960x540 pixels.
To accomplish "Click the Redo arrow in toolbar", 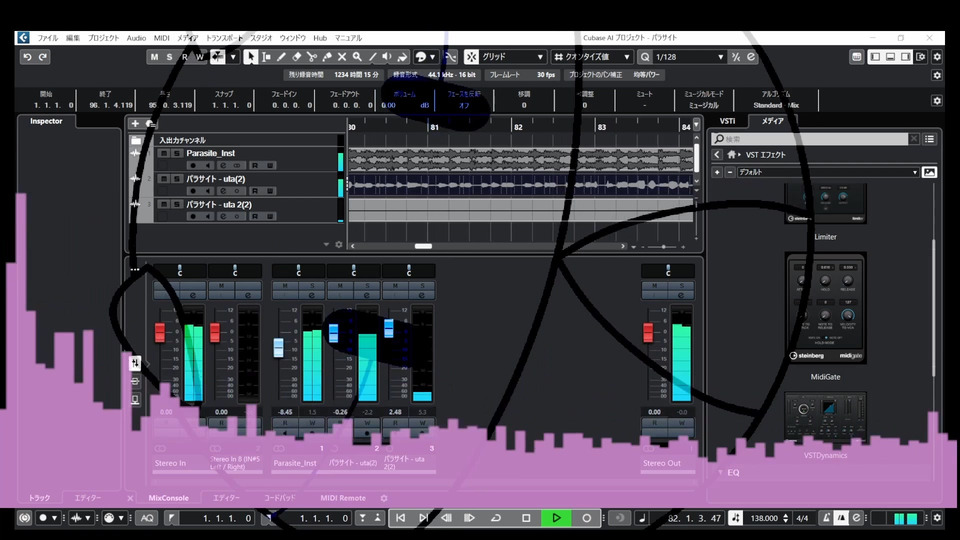I will click(43, 57).
